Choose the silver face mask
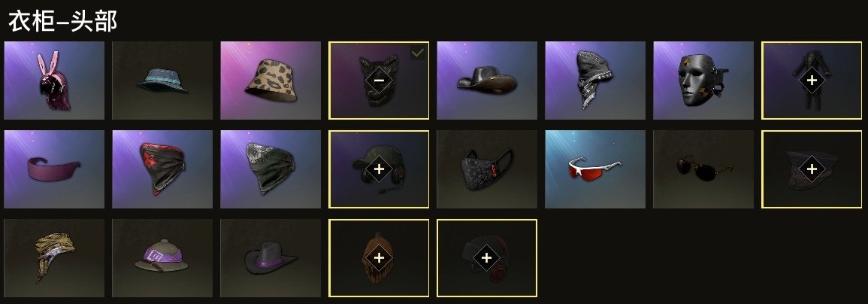868x304 pixels. (x=703, y=81)
